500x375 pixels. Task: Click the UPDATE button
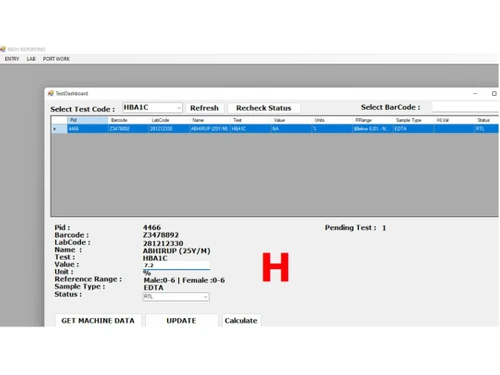[x=181, y=320]
